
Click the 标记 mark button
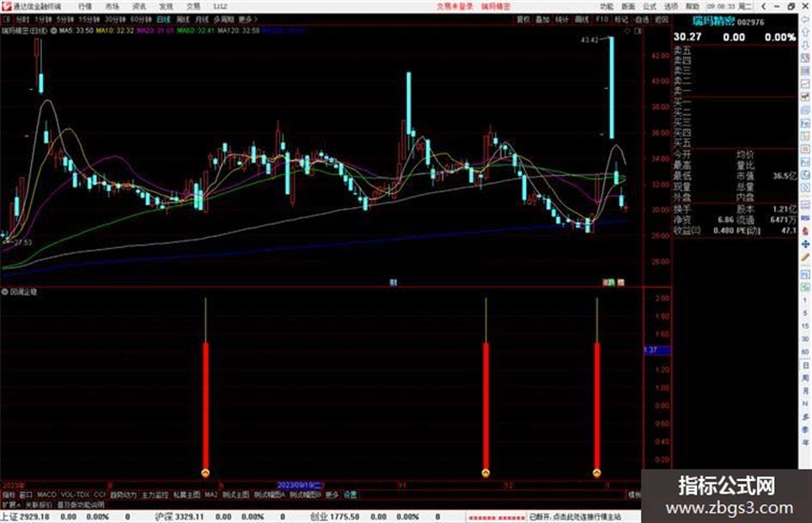pos(621,19)
